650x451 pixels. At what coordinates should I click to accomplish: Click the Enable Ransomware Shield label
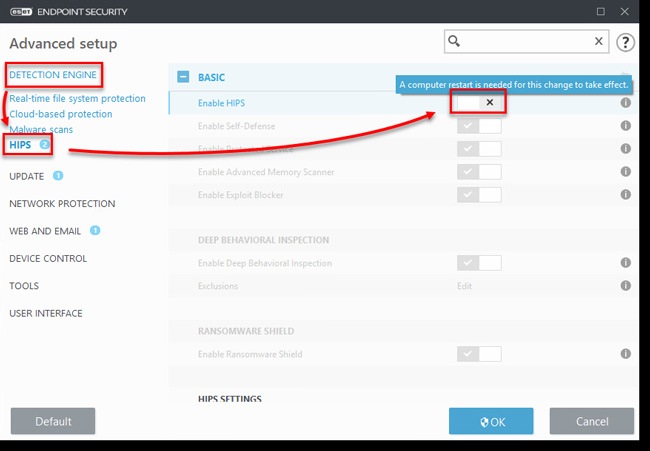(250, 354)
